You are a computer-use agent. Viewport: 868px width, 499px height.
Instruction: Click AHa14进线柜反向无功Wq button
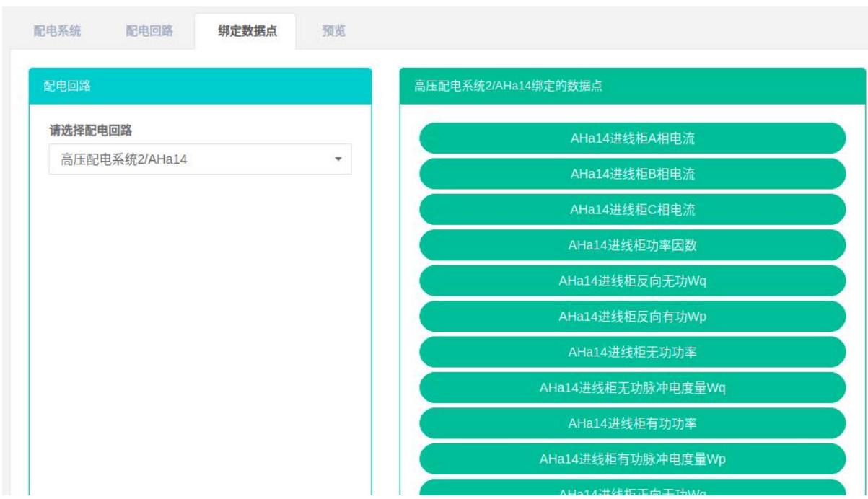[632, 281]
